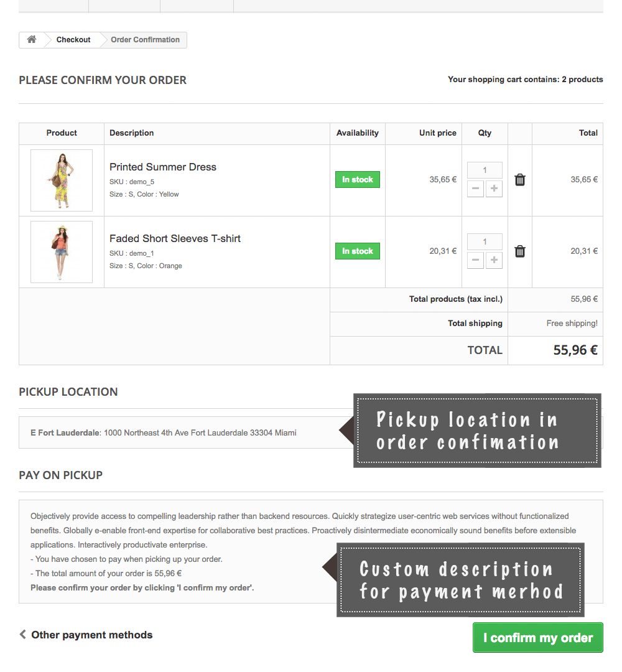Click the home icon in breadcrumb
Screen dimensions: 622x672
(x=31, y=40)
